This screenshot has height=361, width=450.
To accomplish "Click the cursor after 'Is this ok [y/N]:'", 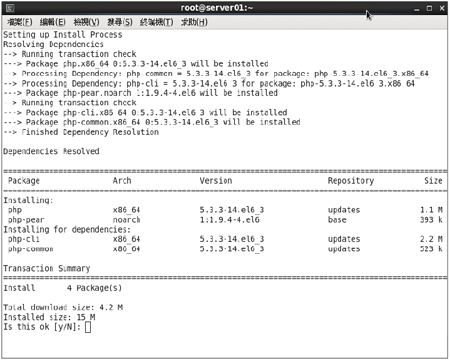I will tap(88, 327).
